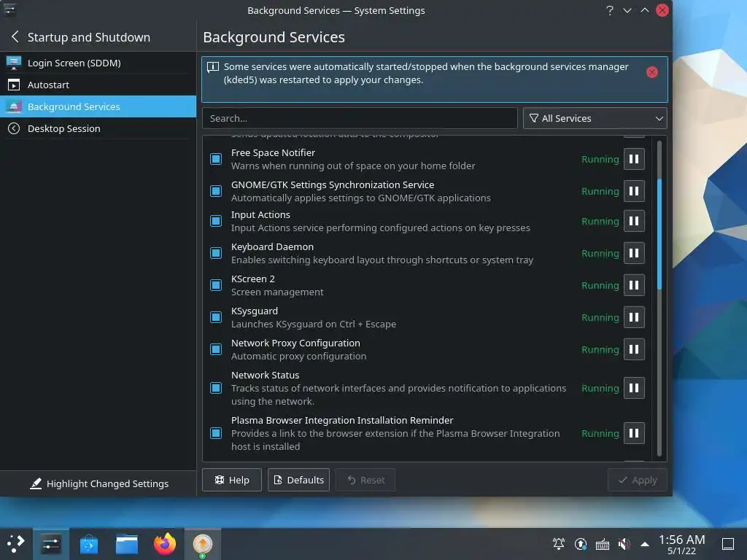Uncheck the Network Status checkbox
The image size is (747, 560).
pyautogui.click(x=216, y=388)
